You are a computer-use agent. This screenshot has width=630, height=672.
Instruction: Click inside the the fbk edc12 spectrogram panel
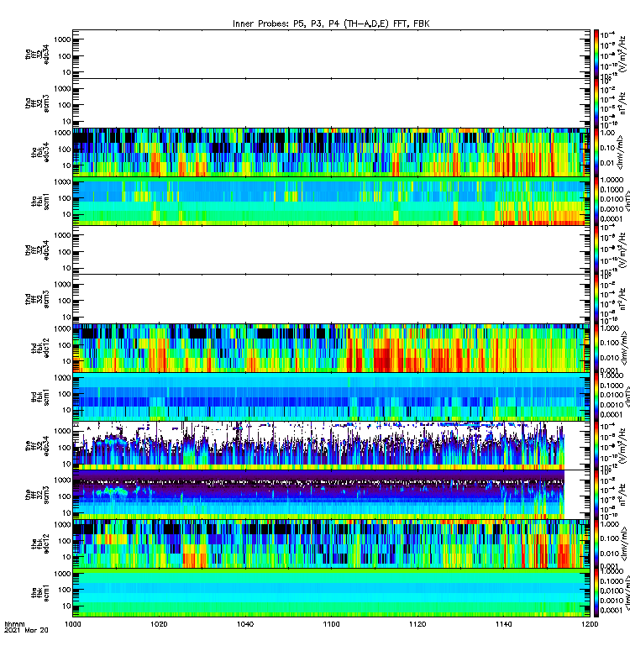click(x=331, y=544)
